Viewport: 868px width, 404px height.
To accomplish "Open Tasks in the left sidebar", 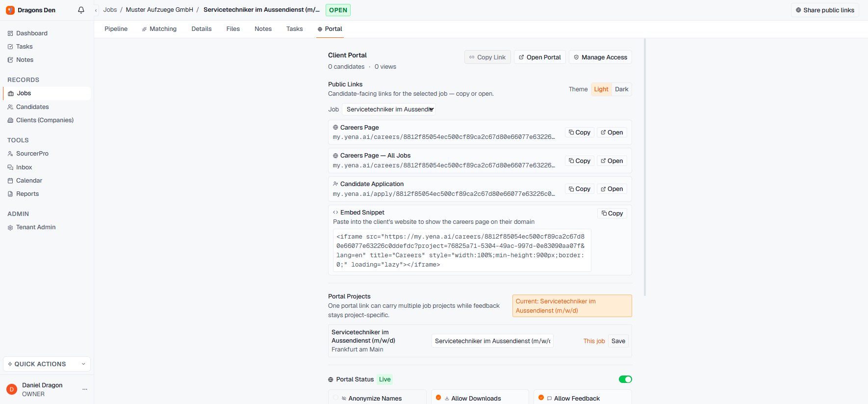I will (x=25, y=47).
